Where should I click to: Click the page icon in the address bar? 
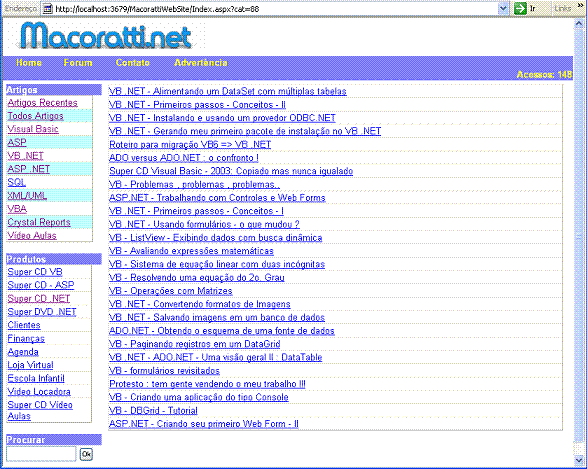click(47, 8)
